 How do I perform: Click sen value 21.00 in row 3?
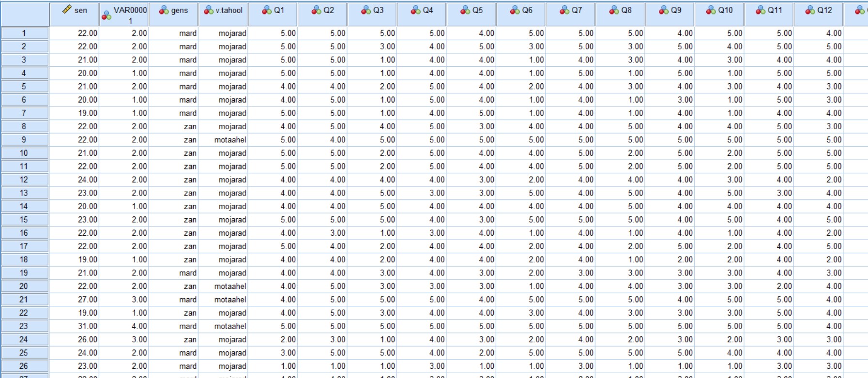coord(88,60)
